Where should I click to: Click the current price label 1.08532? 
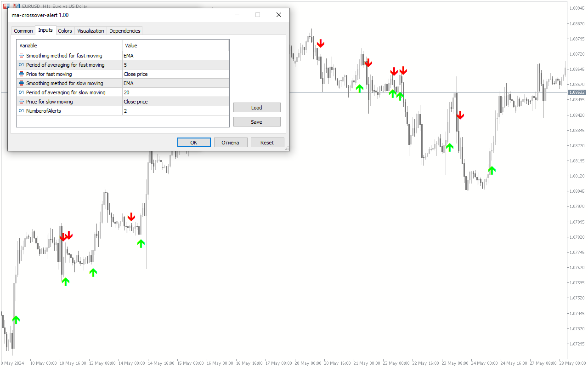point(577,92)
